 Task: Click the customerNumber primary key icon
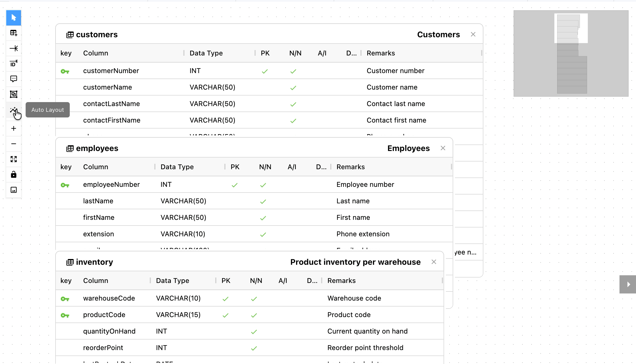point(65,71)
